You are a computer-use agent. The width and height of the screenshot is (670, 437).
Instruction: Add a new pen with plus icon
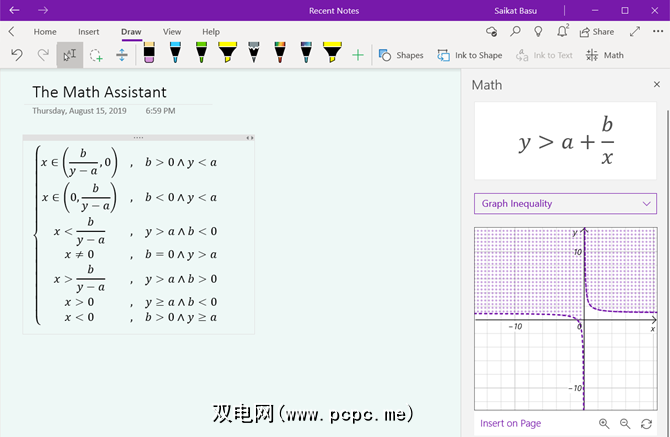coord(358,55)
